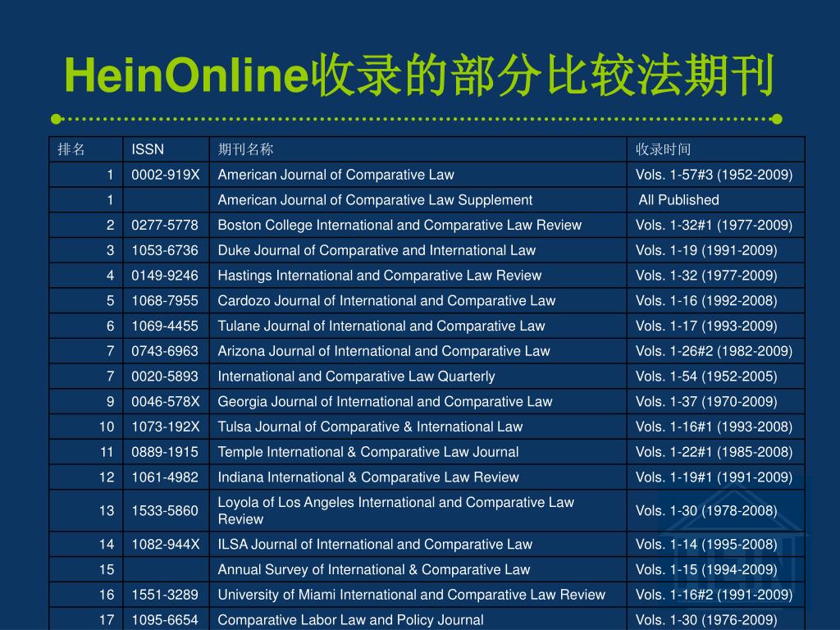
Task: Click University of Miami International and Comparative Law Review
Action: (412, 595)
